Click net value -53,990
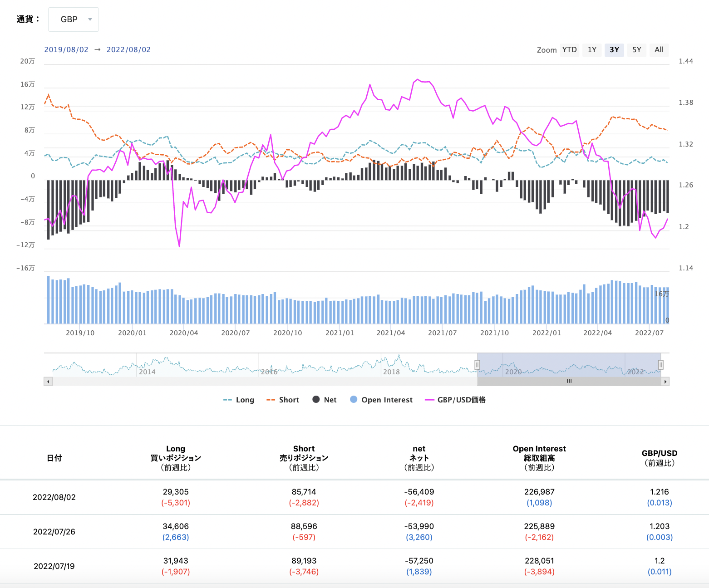Image resolution: width=709 pixels, height=588 pixels. (419, 526)
